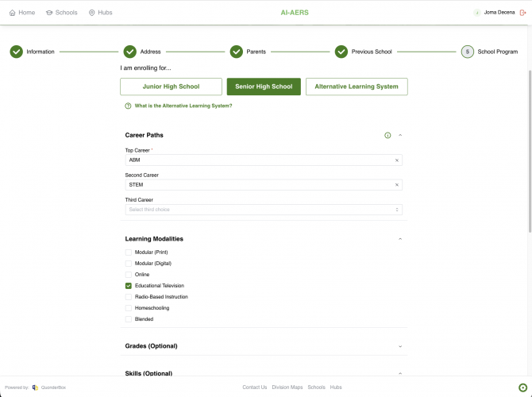The width and height of the screenshot is (532, 397).
Task: Click the School Program step 5 circle
Action: (x=467, y=52)
